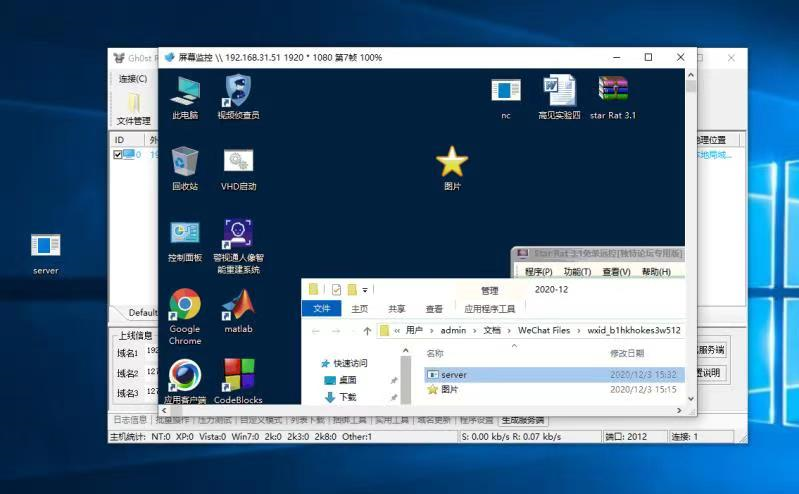Click Explorer forward-arrow navigation button

[336, 331]
